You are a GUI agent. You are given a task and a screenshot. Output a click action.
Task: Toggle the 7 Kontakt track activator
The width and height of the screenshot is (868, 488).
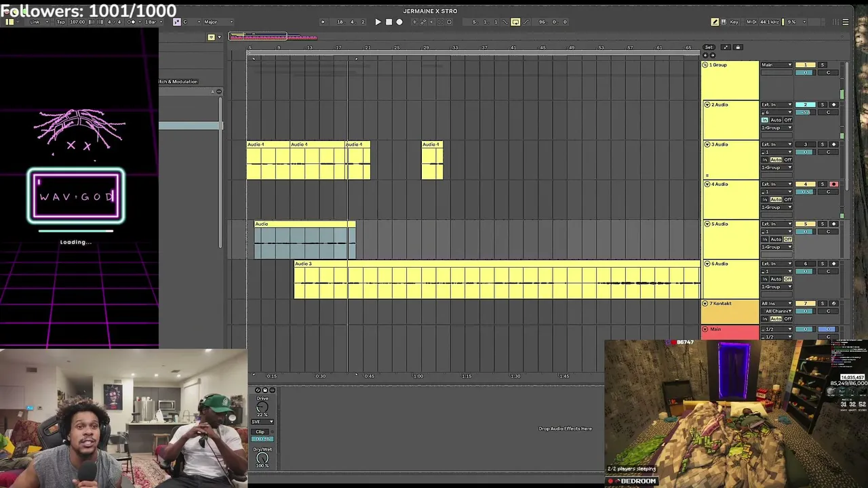(805, 304)
